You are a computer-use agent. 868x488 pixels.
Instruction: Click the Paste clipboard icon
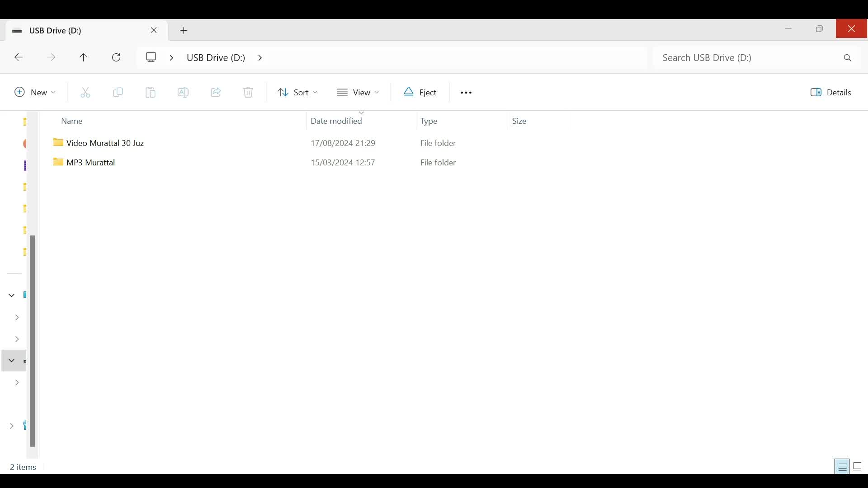[151, 93]
